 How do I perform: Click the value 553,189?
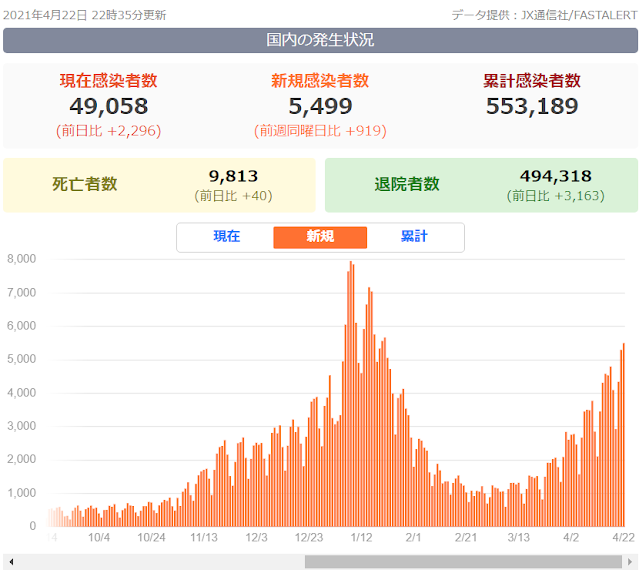[532, 106]
